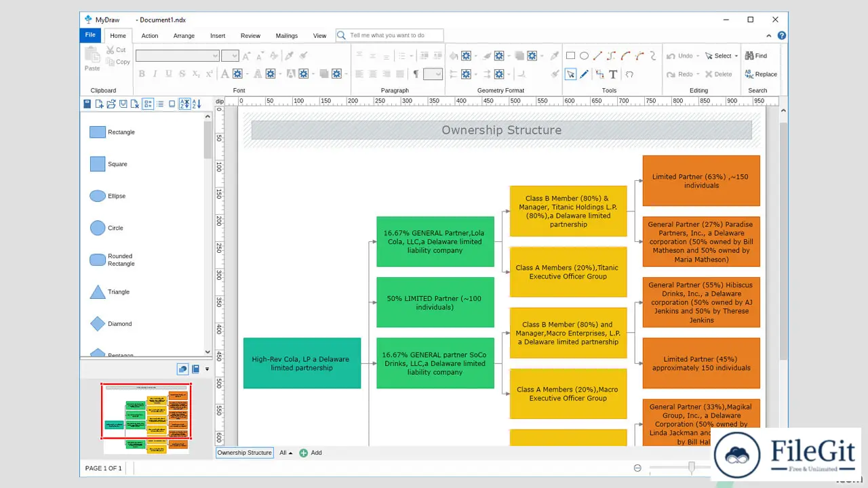Switch to the Mailings tab
Viewport: 868px width, 488px height.
[287, 36]
